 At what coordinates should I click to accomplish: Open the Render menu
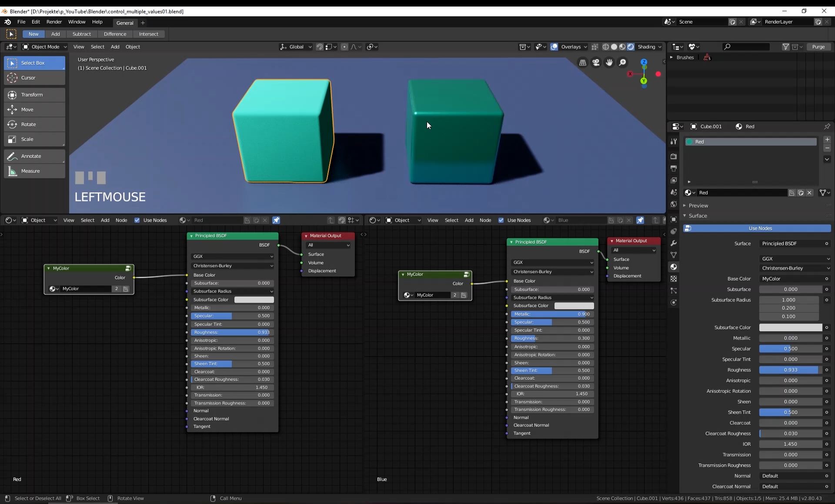[x=54, y=22]
